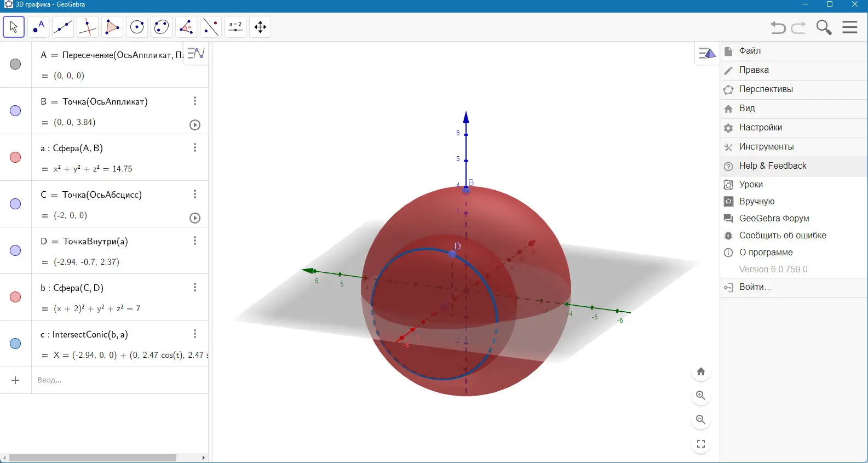Open the Вручную manual link

(794, 202)
